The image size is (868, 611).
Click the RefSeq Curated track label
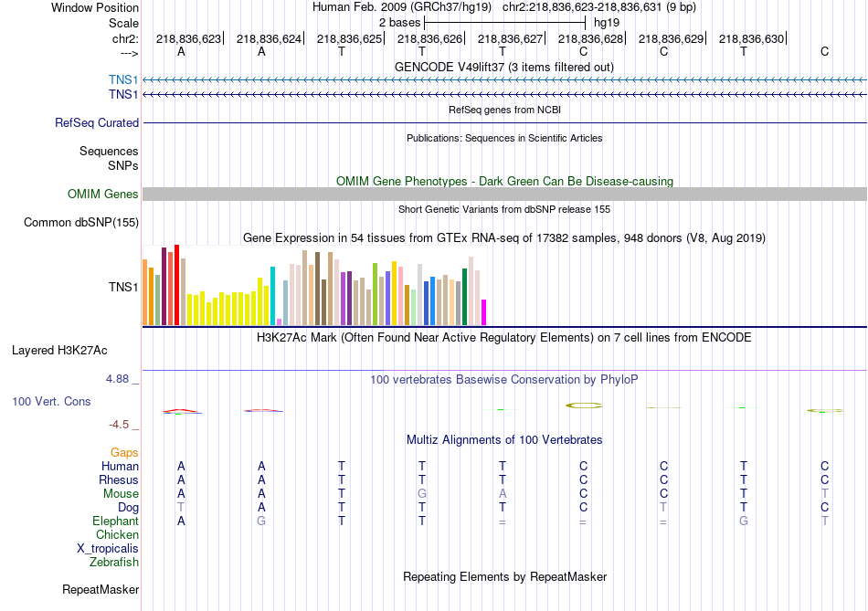point(97,123)
